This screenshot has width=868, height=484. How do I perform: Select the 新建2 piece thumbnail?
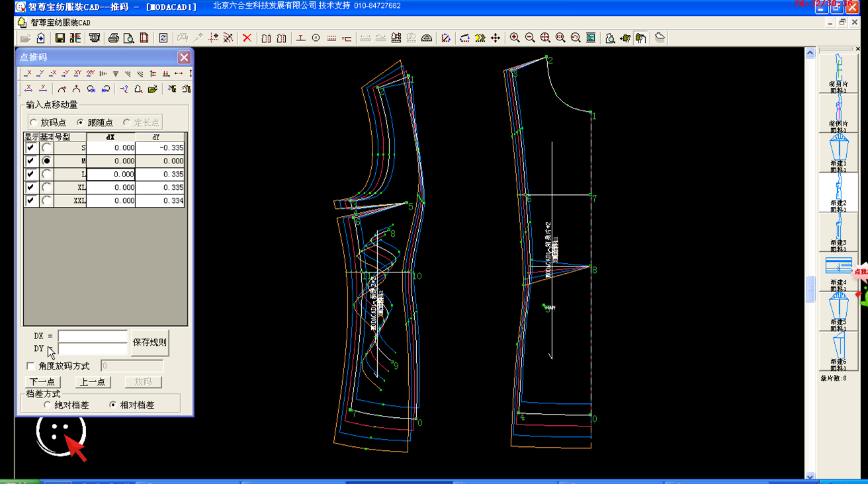click(838, 192)
